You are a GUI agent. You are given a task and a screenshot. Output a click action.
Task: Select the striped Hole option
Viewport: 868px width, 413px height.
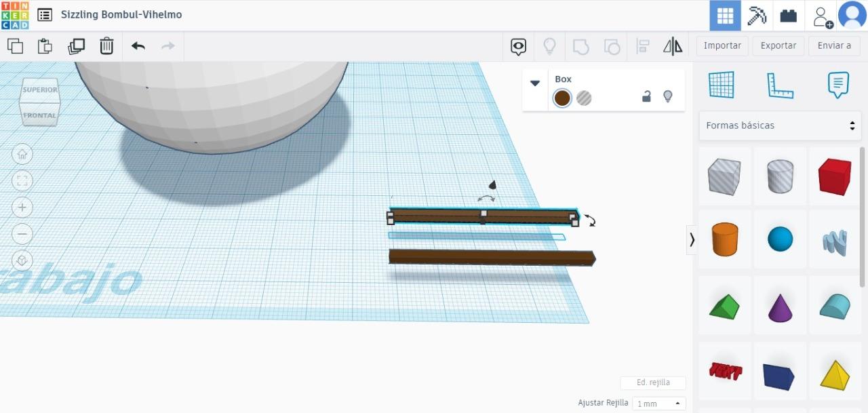pos(584,98)
